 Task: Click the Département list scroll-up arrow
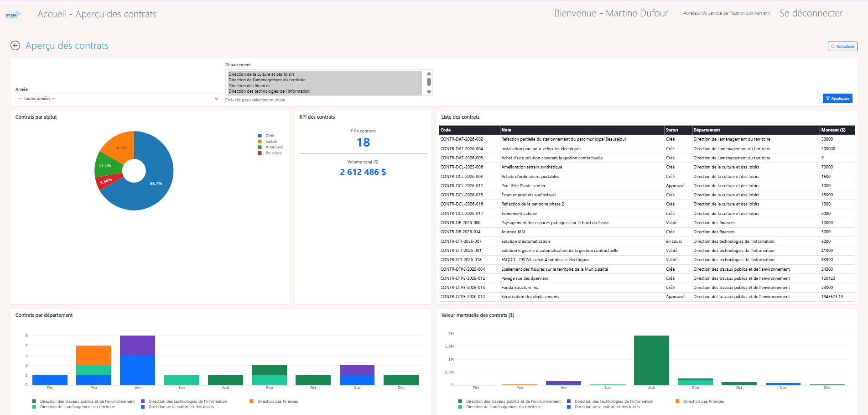click(x=429, y=74)
